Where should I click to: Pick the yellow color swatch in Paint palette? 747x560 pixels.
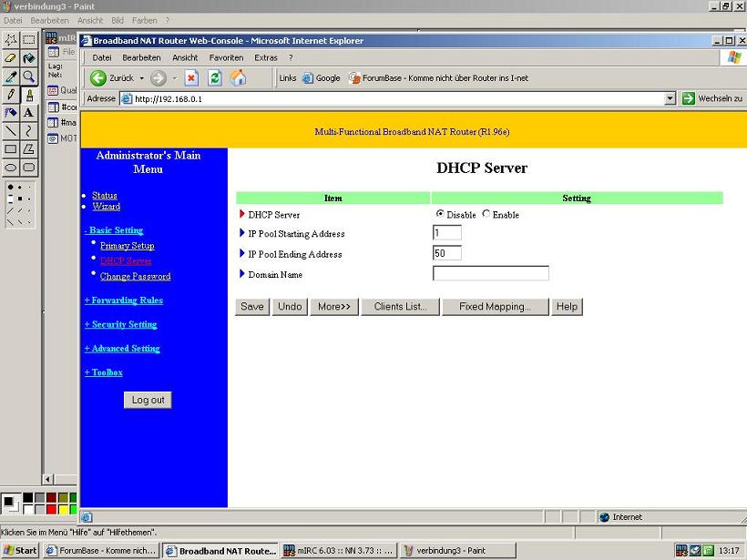63,510
